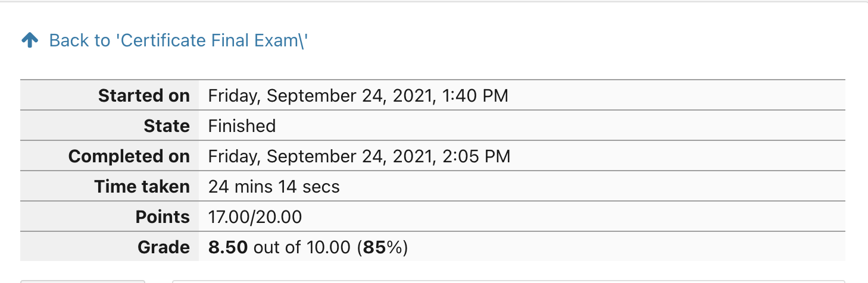Click the completion time ending 2:05 PM
Screen dimensions: 868x283
pos(359,156)
